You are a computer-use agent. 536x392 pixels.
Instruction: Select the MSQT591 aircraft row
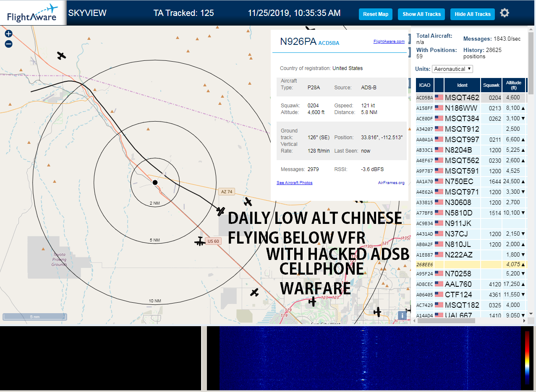pyautogui.click(x=471, y=171)
